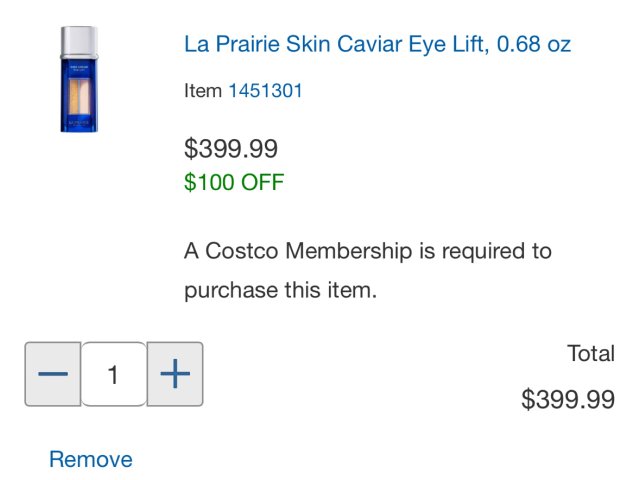
Task: Add one more Eye Lift with plus button
Action: coord(175,374)
